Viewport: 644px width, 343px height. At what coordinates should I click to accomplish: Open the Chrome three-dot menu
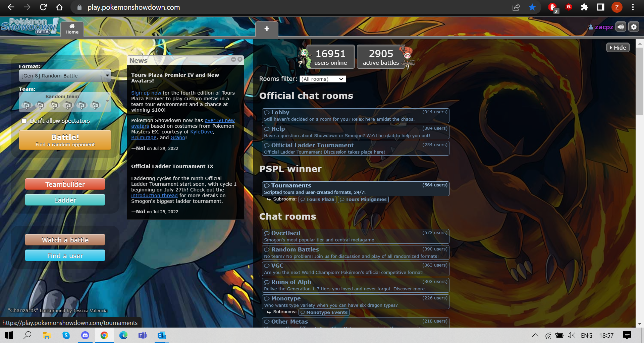click(x=633, y=7)
